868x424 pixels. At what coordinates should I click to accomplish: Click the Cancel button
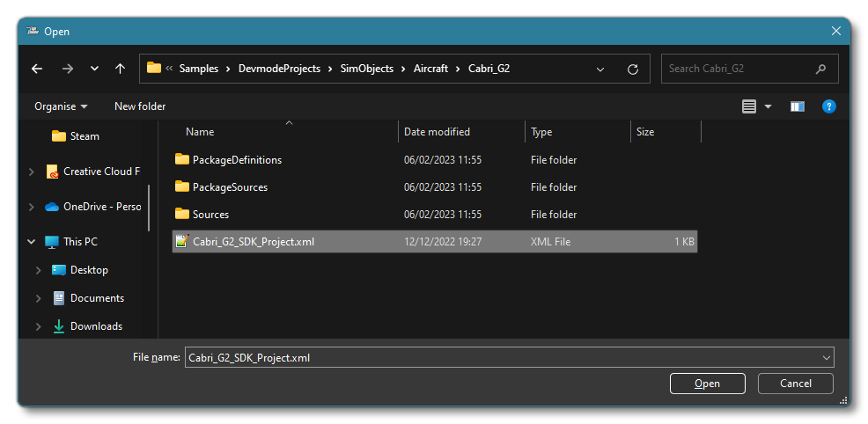click(796, 384)
